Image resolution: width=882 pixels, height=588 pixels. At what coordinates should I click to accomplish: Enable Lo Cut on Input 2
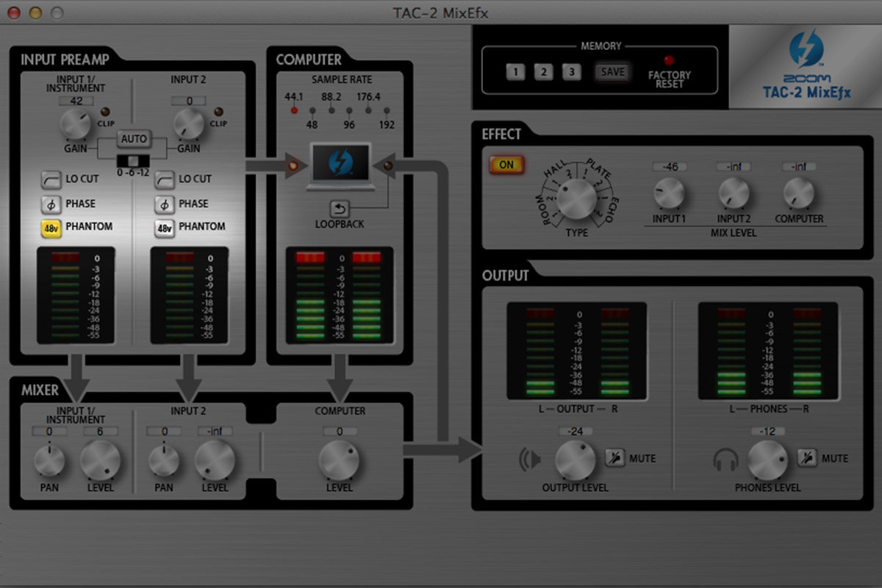tap(165, 179)
